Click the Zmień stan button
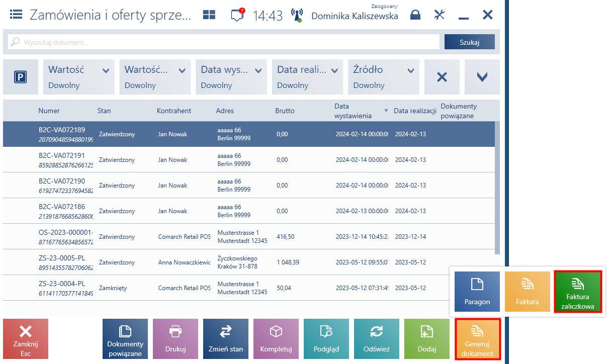The height and width of the screenshot is (364, 611). [226, 339]
